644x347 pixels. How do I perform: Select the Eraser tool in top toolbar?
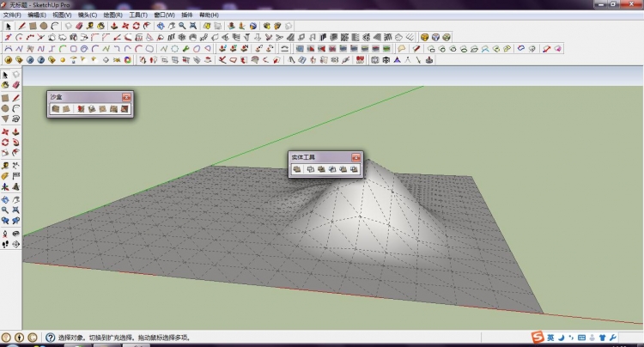tap(79, 26)
